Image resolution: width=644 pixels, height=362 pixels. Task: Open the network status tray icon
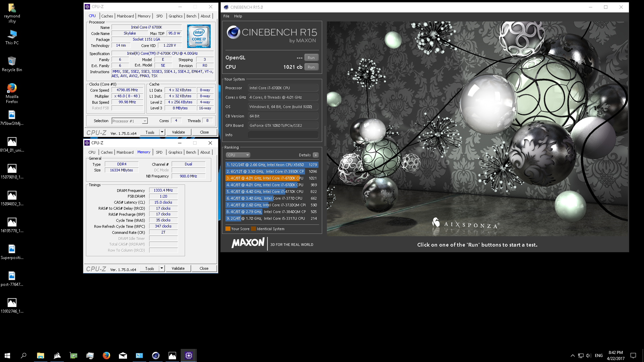581,355
